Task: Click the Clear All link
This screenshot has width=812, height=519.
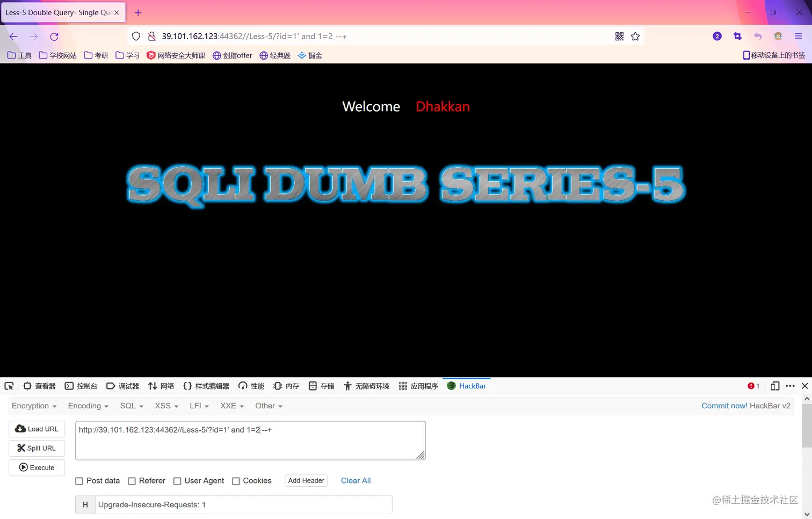Action: pyautogui.click(x=356, y=481)
